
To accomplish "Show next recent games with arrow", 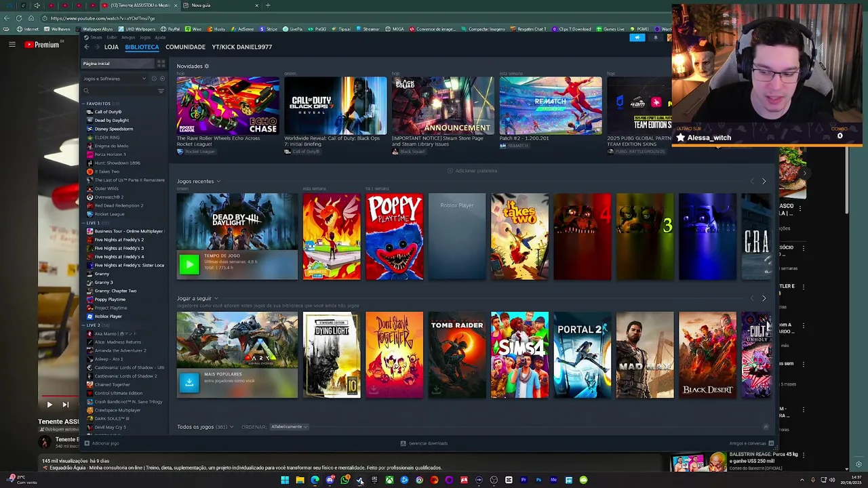I will 764,181.
